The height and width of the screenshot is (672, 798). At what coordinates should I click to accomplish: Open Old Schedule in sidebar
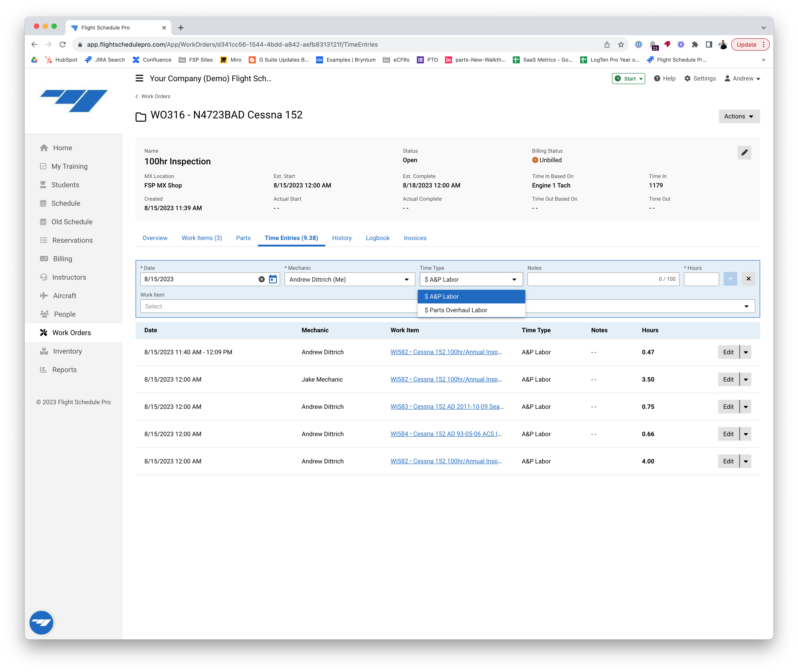click(x=66, y=222)
